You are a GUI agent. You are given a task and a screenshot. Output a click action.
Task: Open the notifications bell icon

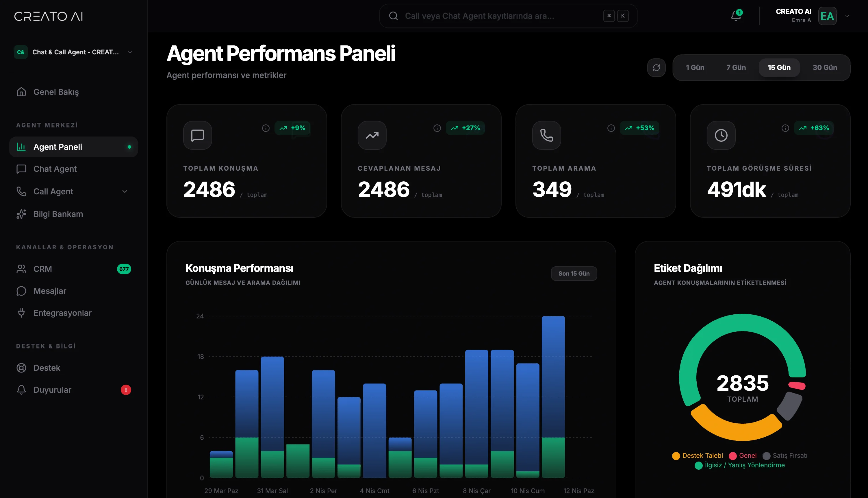(x=736, y=16)
